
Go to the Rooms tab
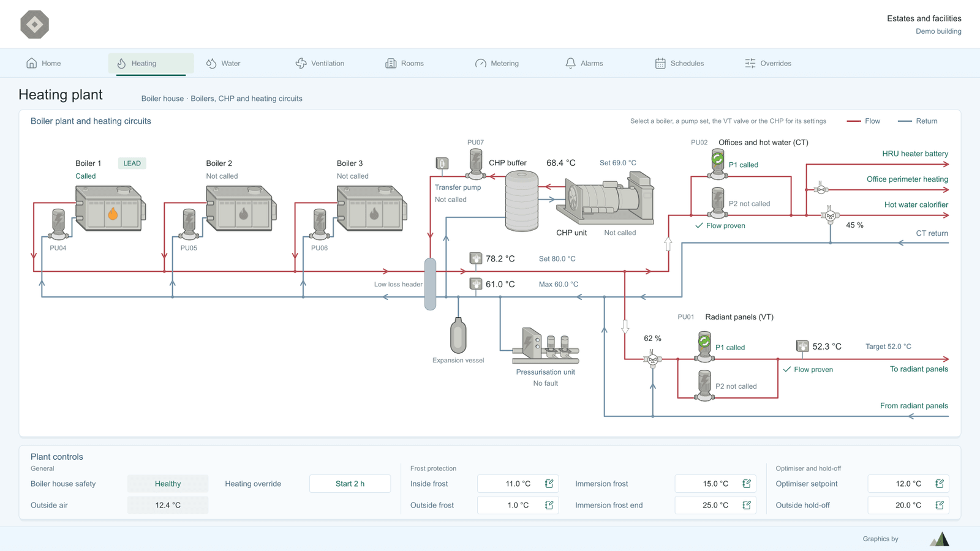[404, 63]
